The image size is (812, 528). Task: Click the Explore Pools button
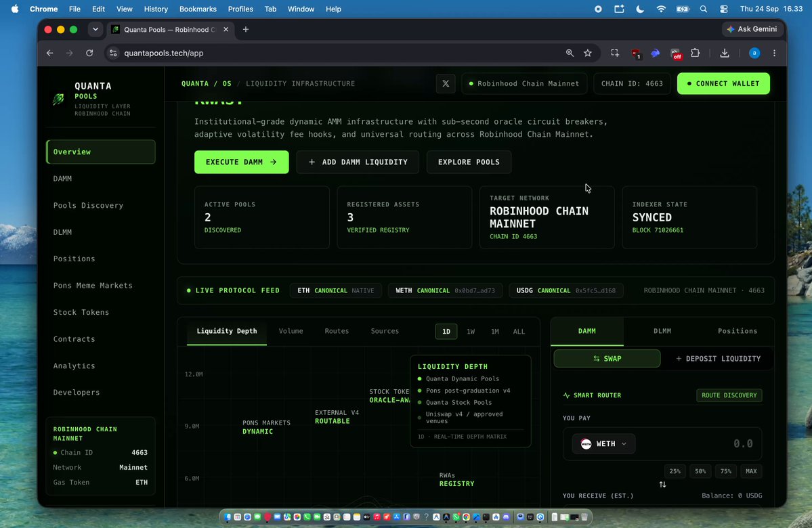(469, 162)
